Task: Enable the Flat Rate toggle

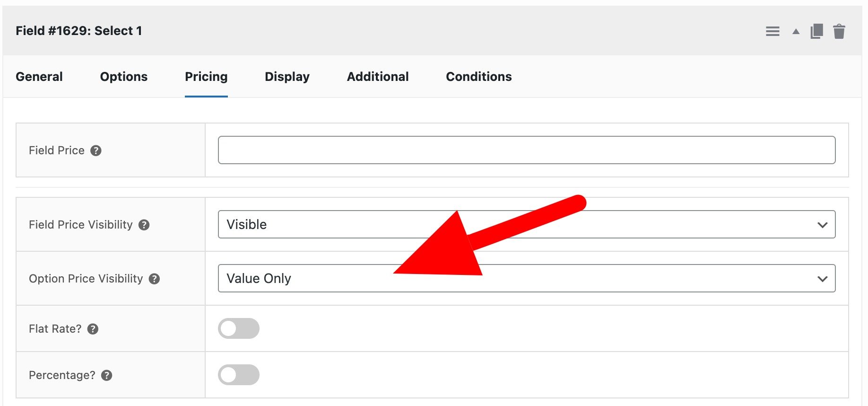Action: coord(239,328)
